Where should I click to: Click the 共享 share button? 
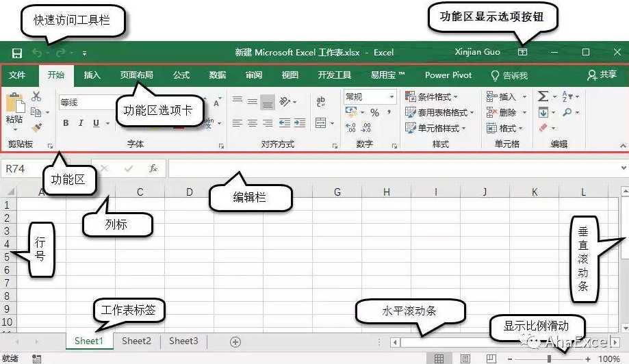pos(602,75)
